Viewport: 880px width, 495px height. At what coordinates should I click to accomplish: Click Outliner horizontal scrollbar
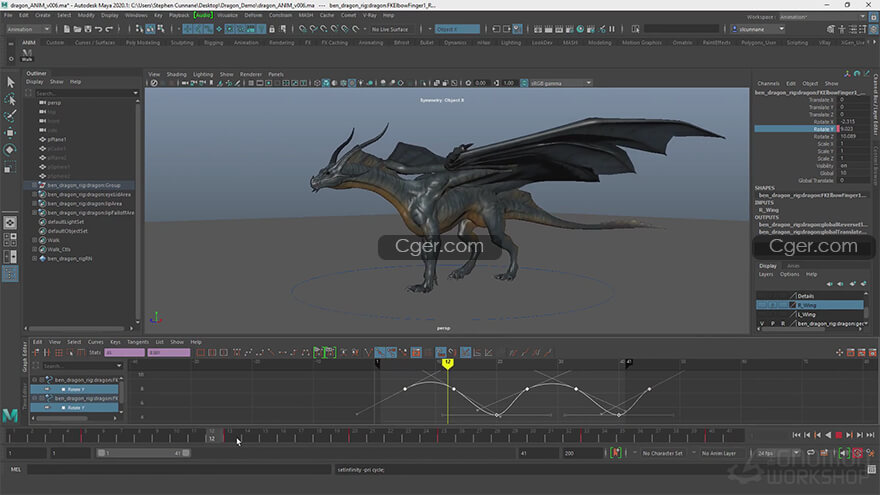click(x=77, y=328)
